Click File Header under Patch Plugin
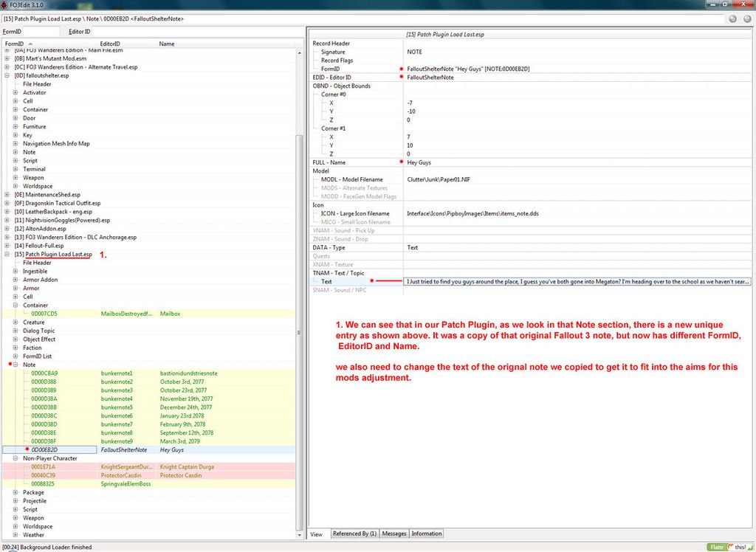 (37, 263)
